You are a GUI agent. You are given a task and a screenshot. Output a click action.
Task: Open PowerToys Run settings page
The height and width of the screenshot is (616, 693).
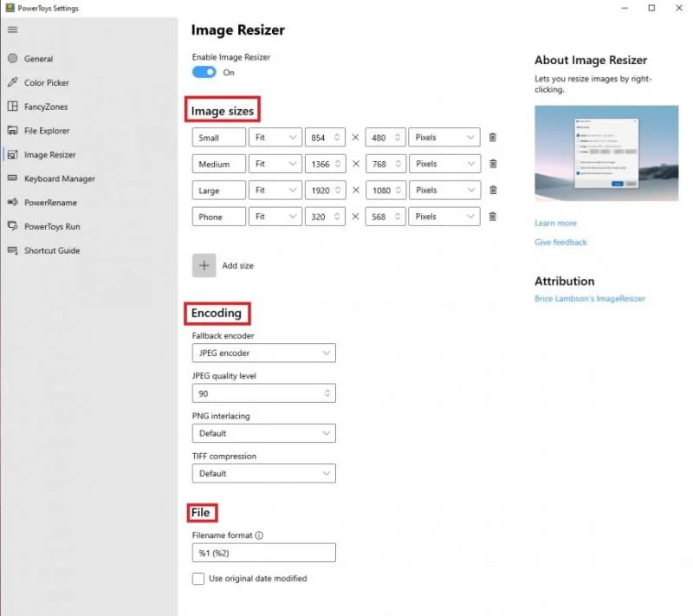pyautogui.click(x=52, y=227)
